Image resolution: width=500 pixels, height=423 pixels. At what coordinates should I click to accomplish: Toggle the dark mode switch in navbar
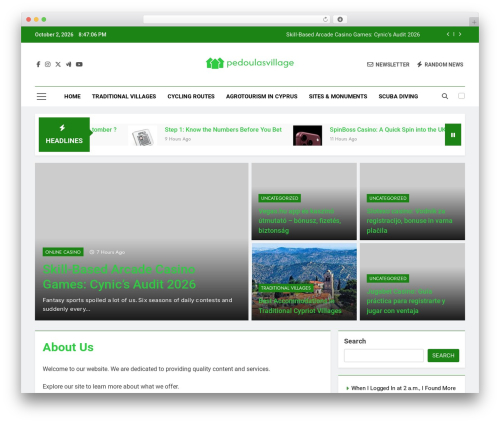pos(461,96)
